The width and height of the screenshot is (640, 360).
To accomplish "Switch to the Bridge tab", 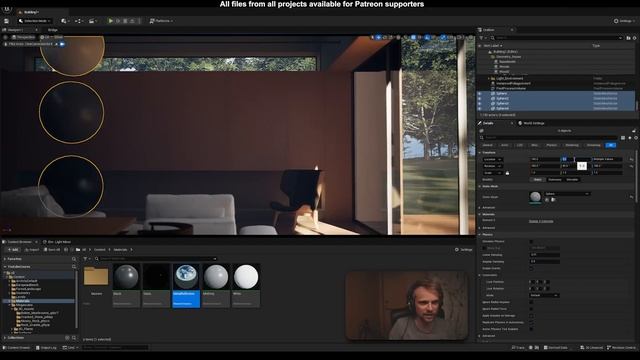I will pos(53,30).
